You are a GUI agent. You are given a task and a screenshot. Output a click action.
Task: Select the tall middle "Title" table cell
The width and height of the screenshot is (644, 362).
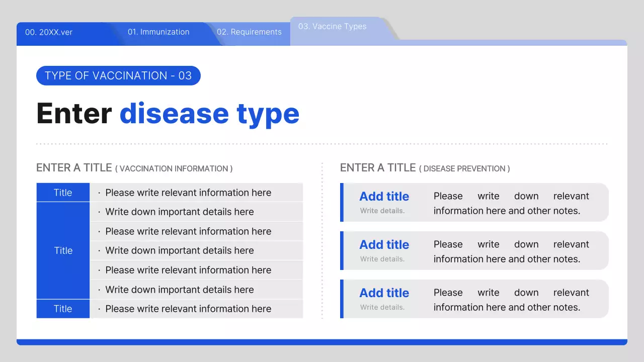pyautogui.click(x=63, y=250)
